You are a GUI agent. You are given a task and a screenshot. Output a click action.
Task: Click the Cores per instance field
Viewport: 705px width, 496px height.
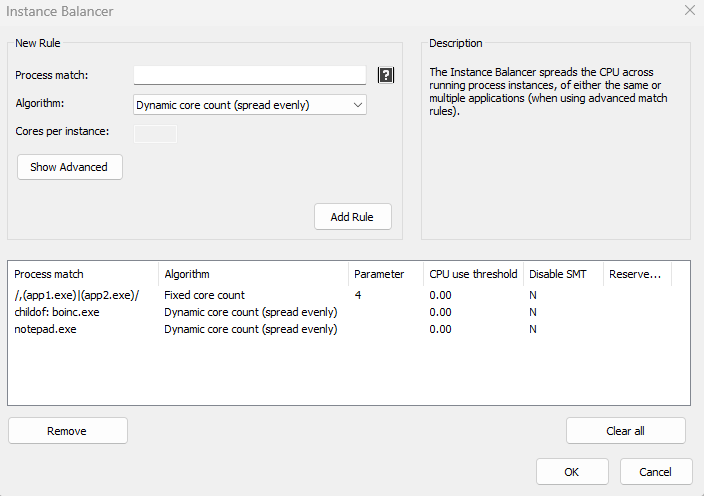click(155, 133)
